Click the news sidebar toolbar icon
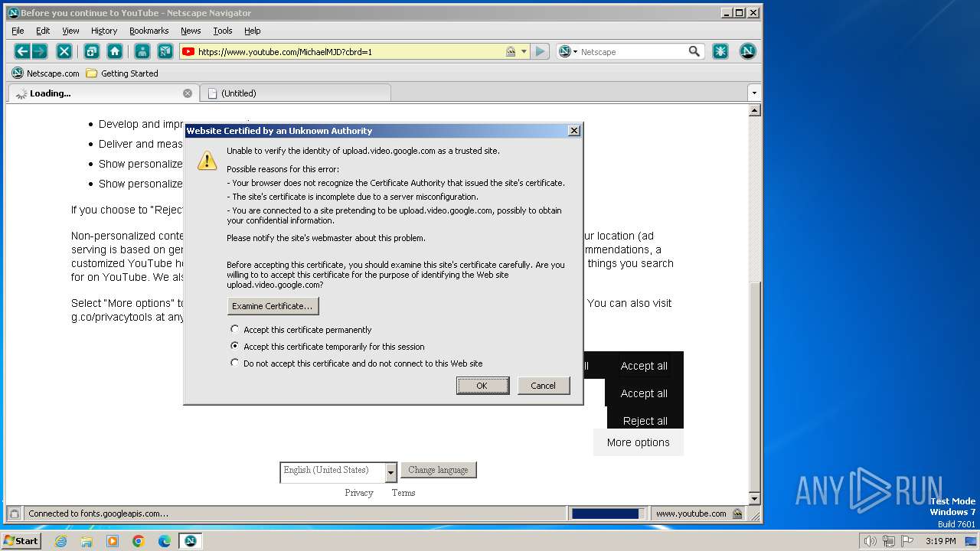Screen dimensions: 980x551 (165, 51)
